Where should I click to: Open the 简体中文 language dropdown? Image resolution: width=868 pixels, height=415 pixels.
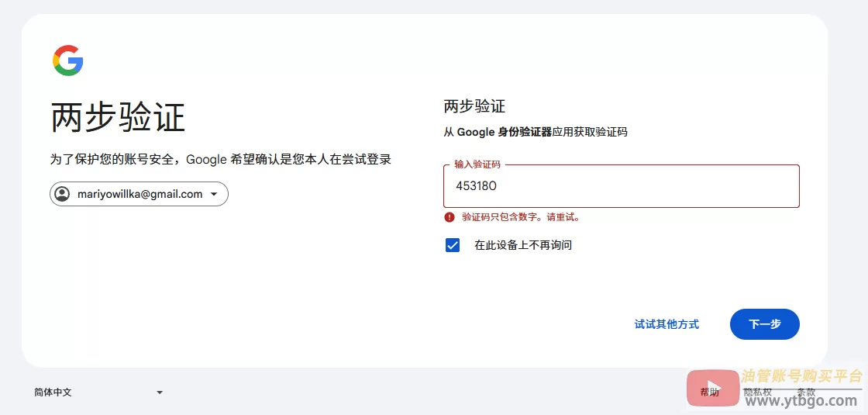point(98,393)
